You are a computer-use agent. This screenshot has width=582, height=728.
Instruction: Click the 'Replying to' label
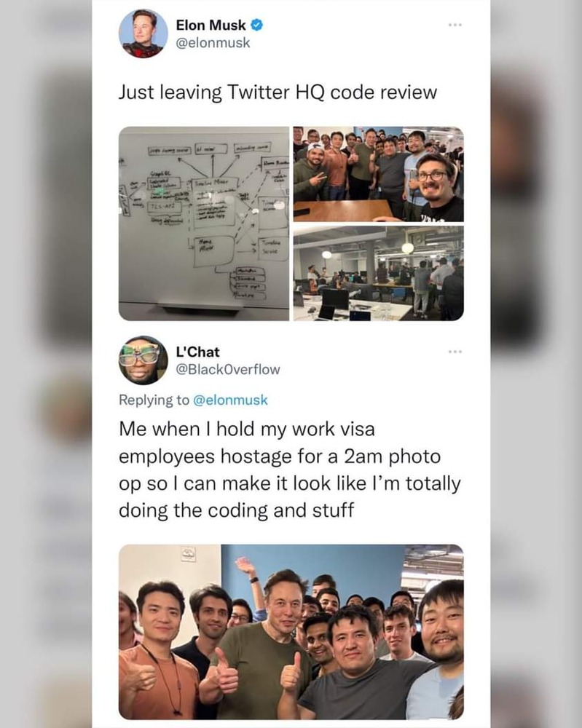154,400
